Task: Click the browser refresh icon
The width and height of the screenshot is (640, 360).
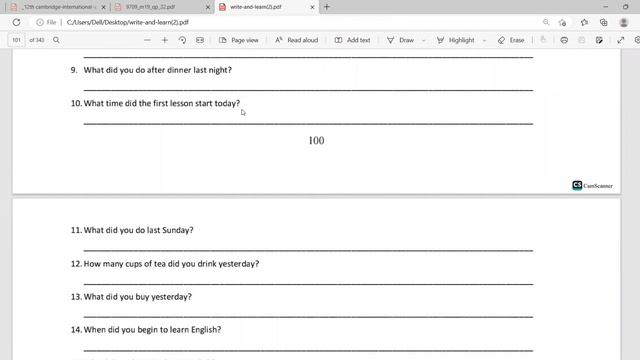Action: (x=16, y=22)
